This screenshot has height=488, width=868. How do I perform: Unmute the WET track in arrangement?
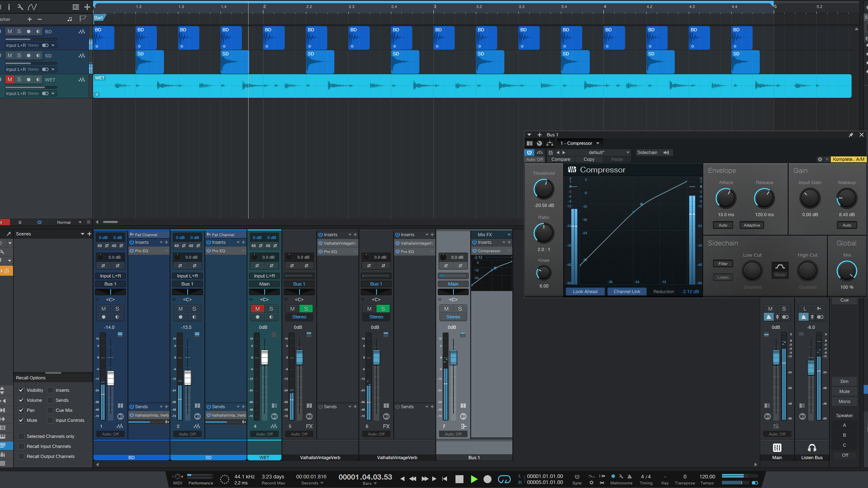point(10,79)
